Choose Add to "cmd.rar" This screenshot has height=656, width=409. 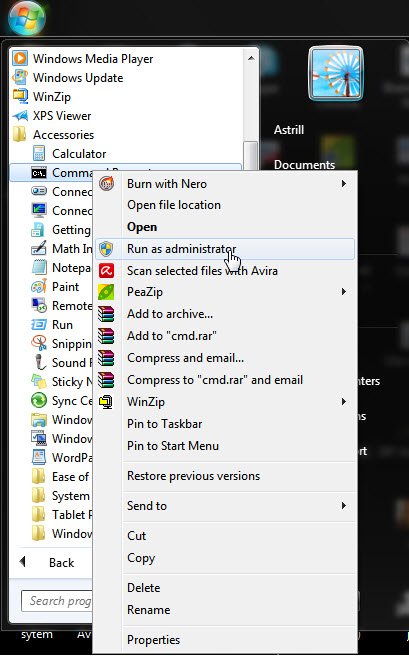(172, 336)
